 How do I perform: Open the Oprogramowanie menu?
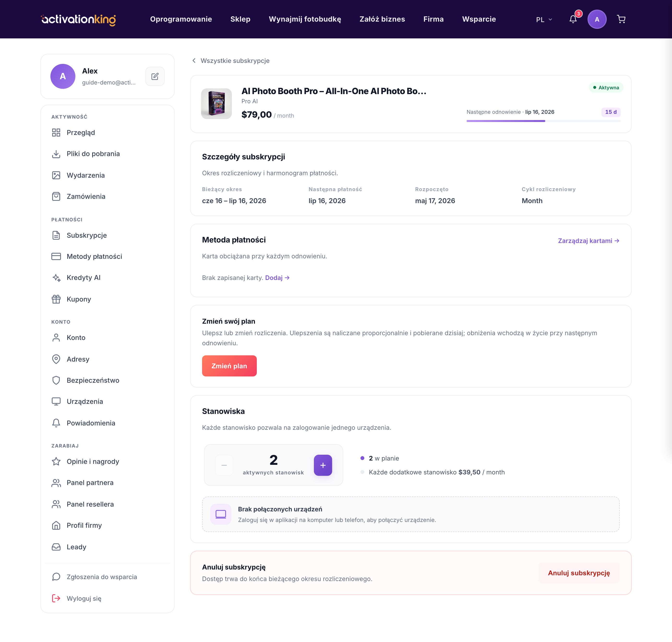point(181,19)
